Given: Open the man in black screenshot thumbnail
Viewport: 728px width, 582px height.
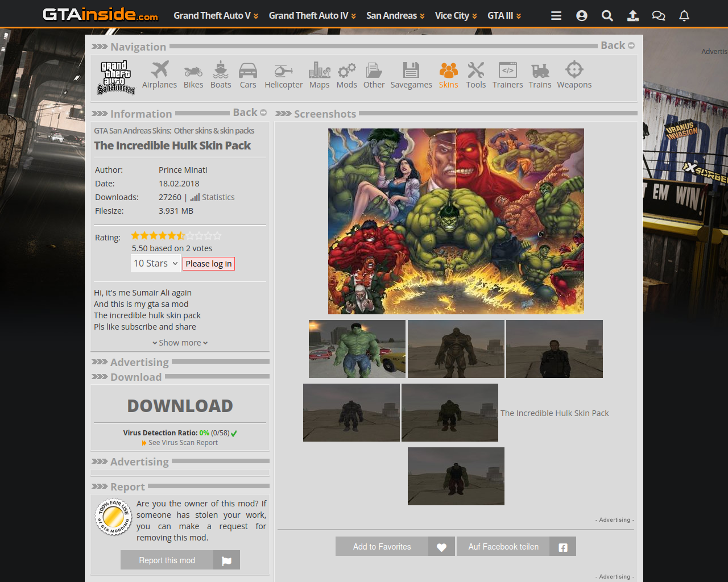Looking at the screenshot, I should pyautogui.click(x=555, y=349).
